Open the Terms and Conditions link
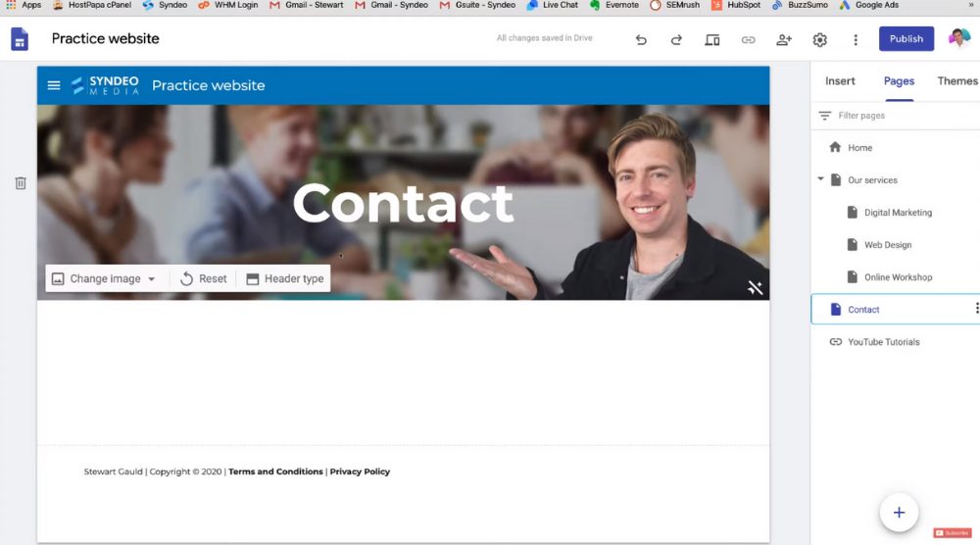This screenshot has width=980, height=545. click(275, 471)
